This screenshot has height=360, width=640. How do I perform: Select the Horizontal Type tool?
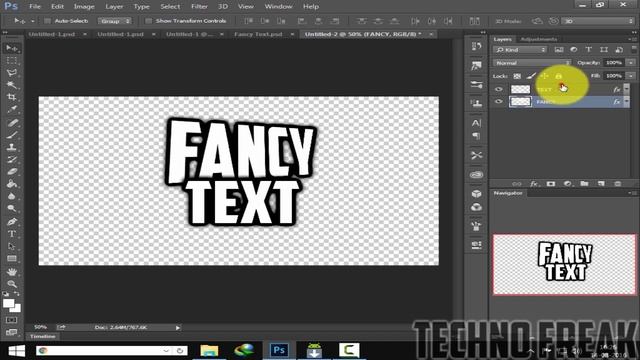pyautogui.click(x=12, y=234)
